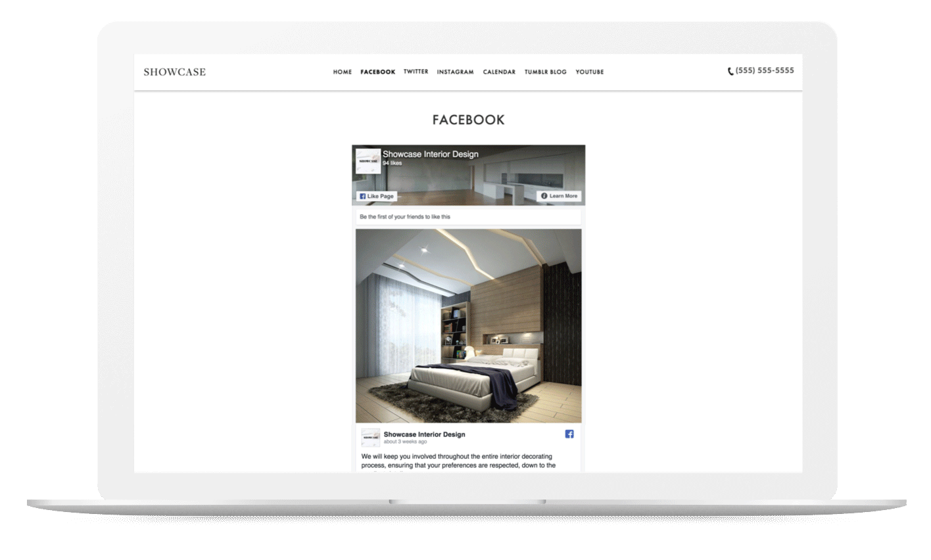Open the YouTube nav item
Screen dimensions: 931x560
(590, 72)
